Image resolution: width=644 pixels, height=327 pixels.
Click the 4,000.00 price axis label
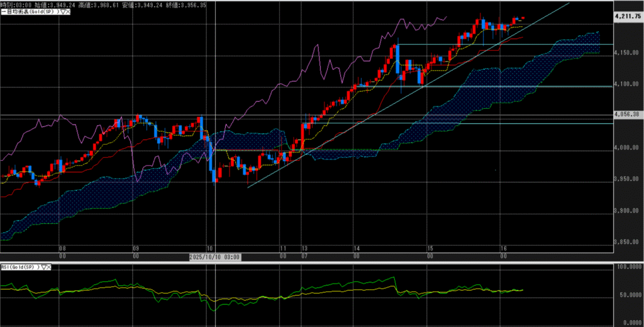[628, 148]
